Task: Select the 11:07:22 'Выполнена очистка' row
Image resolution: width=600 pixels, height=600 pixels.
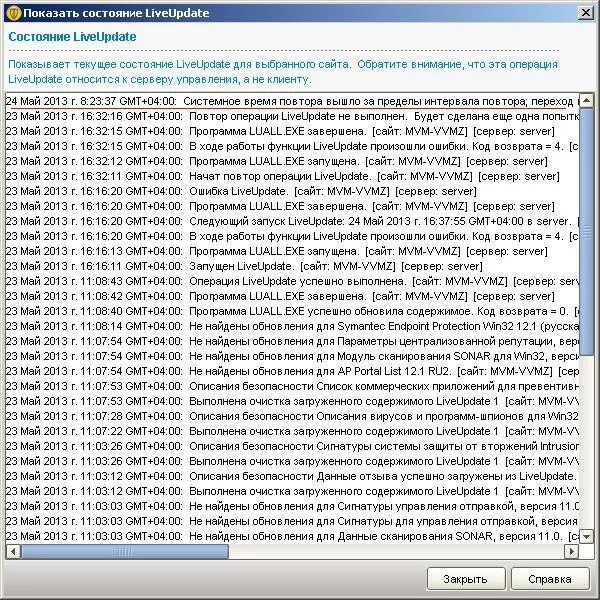Action: point(292,431)
